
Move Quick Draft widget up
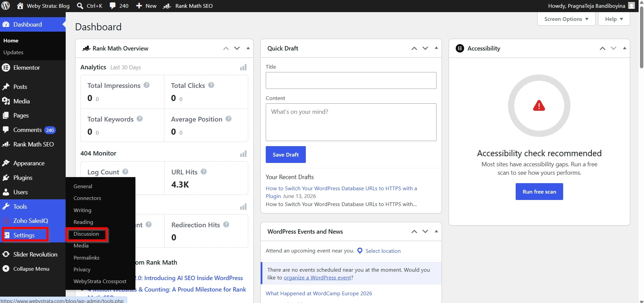click(x=414, y=48)
